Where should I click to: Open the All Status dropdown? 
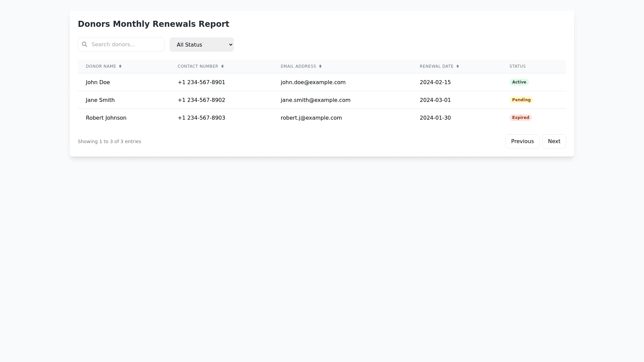click(202, 45)
